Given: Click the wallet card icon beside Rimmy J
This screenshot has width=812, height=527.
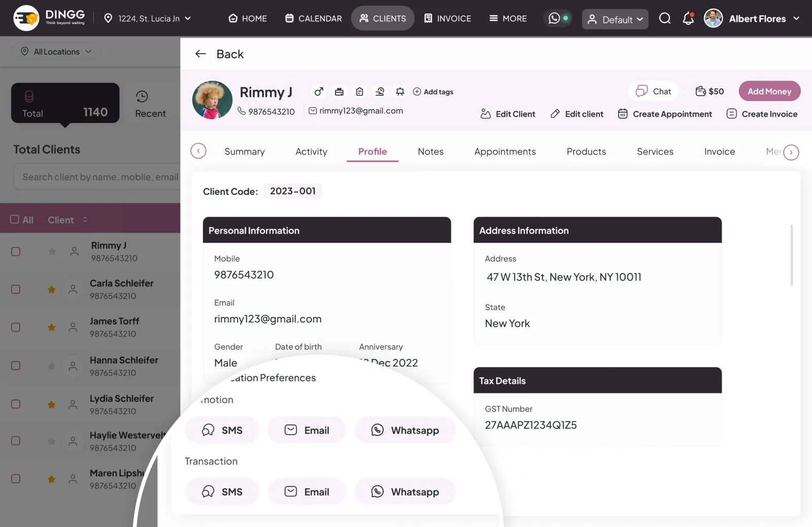Looking at the screenshot, I should (339, 91).
